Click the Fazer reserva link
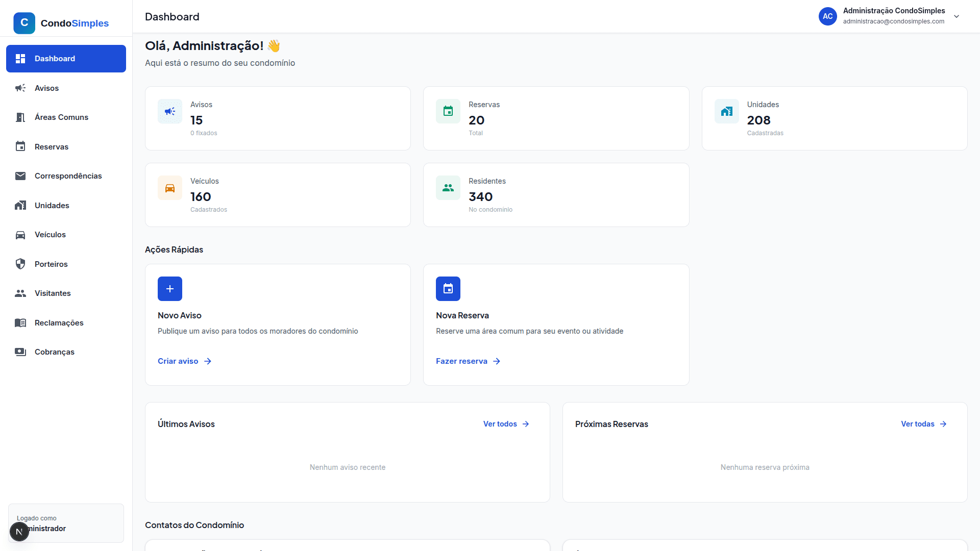The image size is (980, 551). pos(461,361)
